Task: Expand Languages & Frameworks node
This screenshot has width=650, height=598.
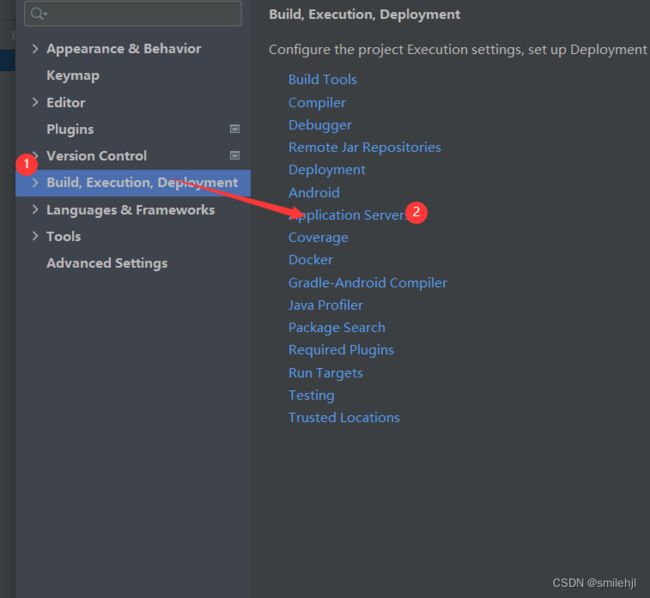Action: (x=35, y=210)
